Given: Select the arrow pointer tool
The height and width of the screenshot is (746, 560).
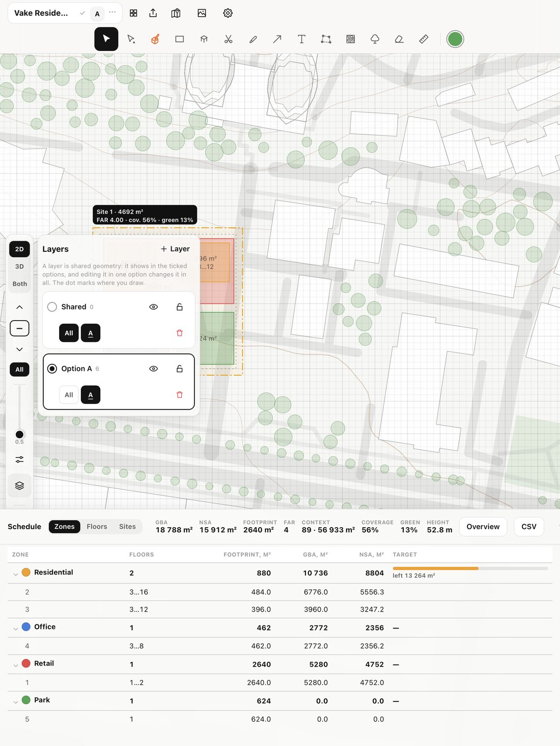Looking at the screenshot, I should pyautogui.click(x=106, y=39).
